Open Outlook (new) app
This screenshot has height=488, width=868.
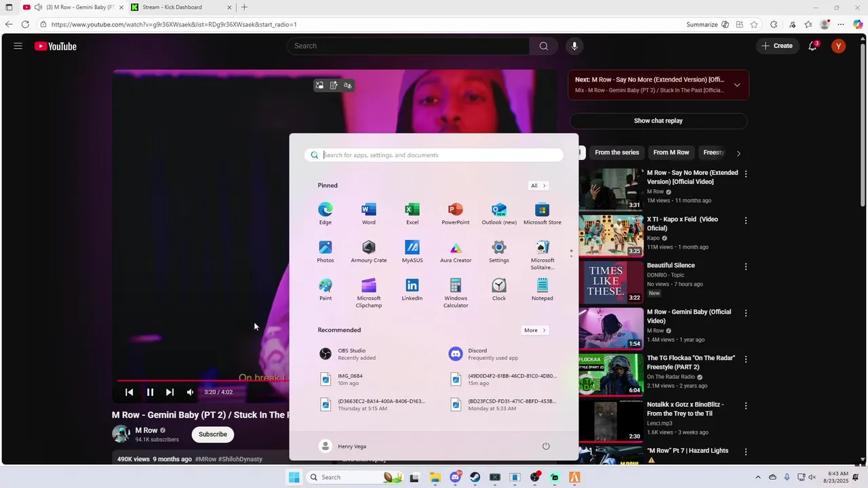click(499, 213)
